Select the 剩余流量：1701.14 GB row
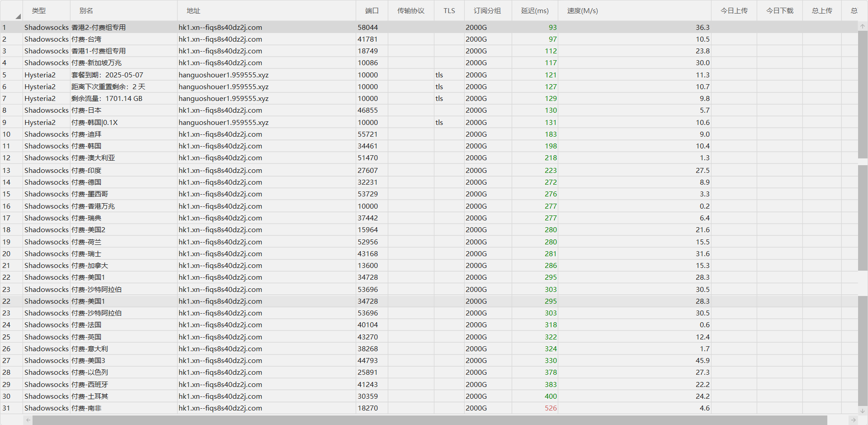This screenshot has height=425, width=868. tap(429, 98)
